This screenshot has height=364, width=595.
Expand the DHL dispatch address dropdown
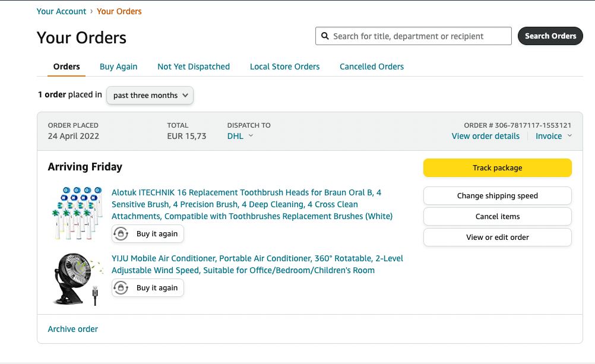coord(240,136)
